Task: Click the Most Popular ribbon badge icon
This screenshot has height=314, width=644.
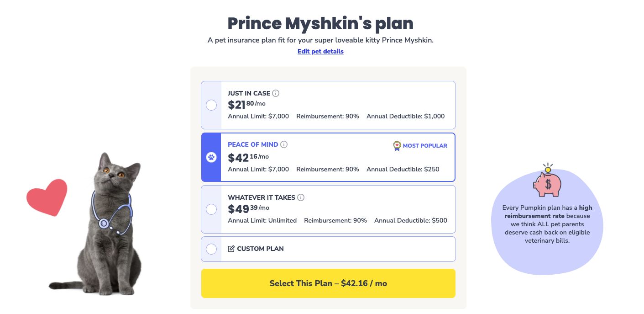Action: click(397, 146)
